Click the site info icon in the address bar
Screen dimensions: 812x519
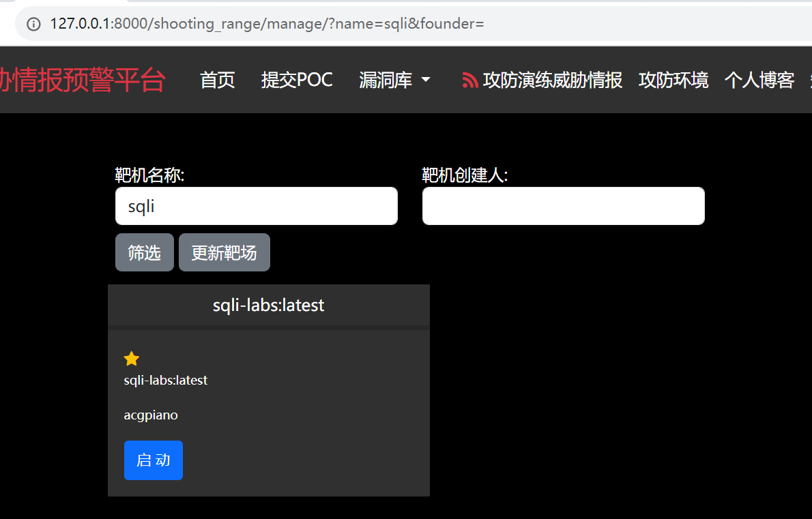click(x=33, y=23)
